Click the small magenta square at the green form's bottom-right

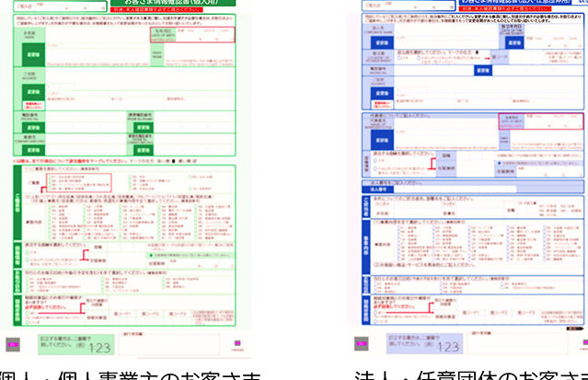tap(236, 341)
